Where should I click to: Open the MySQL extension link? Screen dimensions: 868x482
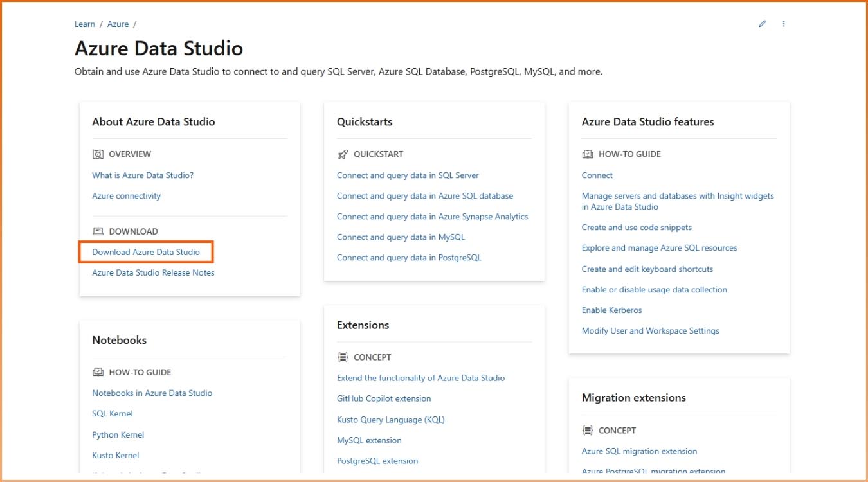[369, 440]
